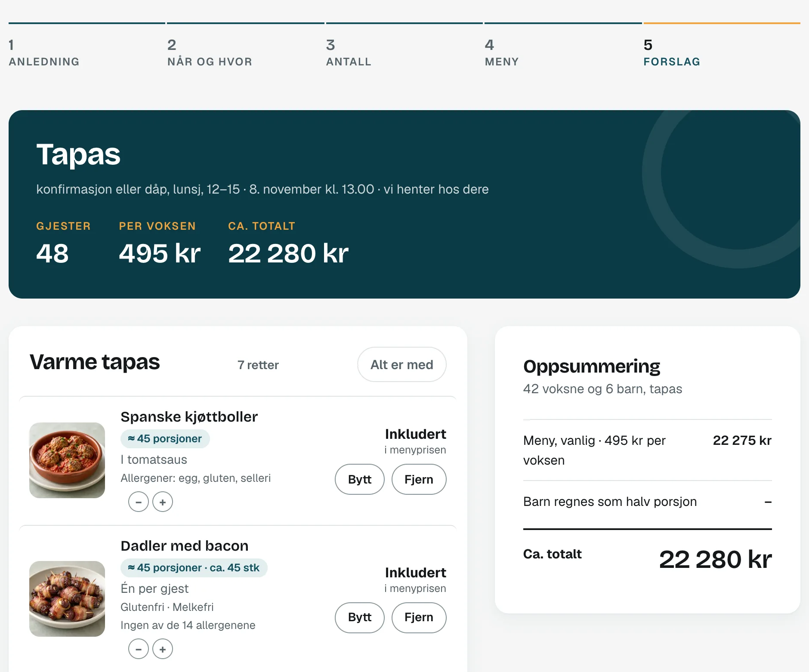Screen dimensions: 809x672
Task: Click the I tomatsaus description
Action: (x=154, y=459)
